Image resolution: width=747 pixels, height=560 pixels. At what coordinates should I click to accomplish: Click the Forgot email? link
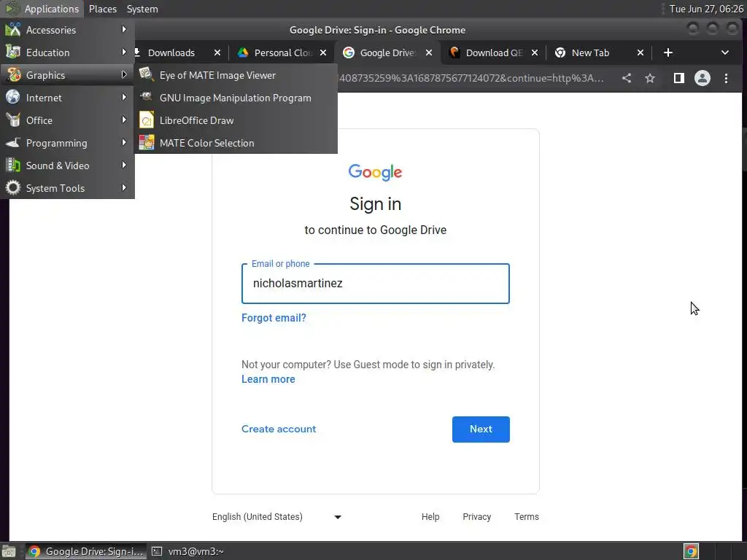274,318
